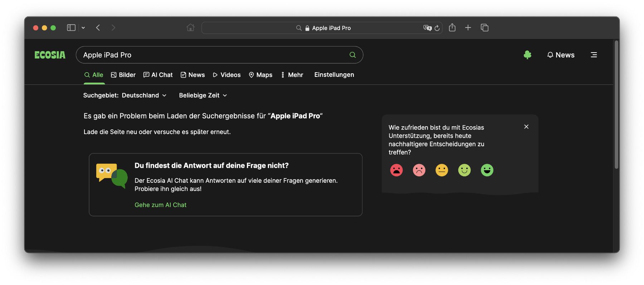Click the green search magnifier icon
Screen dimensions: 644x285
(x=352, y=55)
